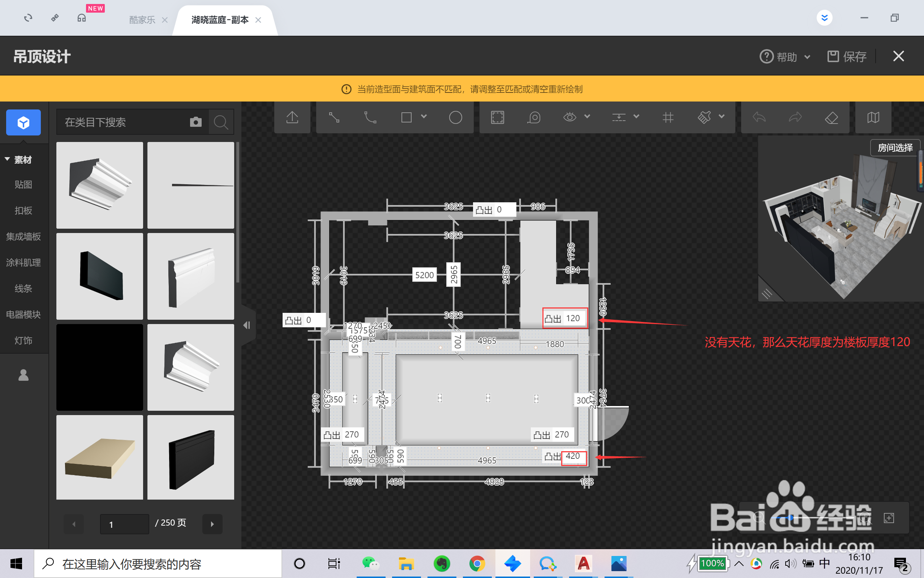Open the 扣板 category
The width and height of the screenshot is (924, 578).
23,211
